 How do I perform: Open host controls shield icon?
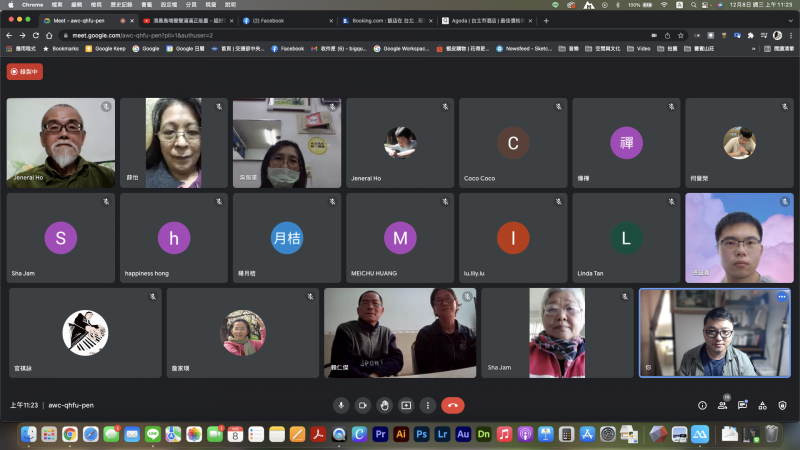point(784,405)
